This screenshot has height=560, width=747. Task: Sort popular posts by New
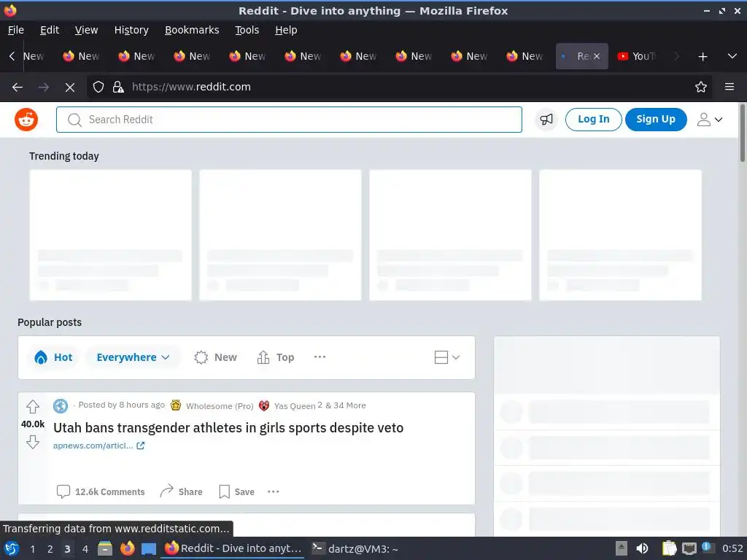click(x=215, y=357)
